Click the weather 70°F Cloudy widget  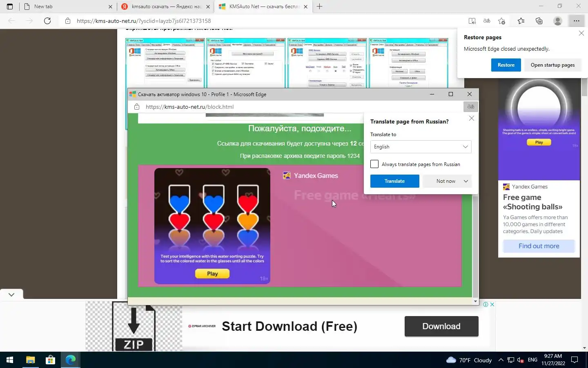pyautogui.click(x=469, y=360)
